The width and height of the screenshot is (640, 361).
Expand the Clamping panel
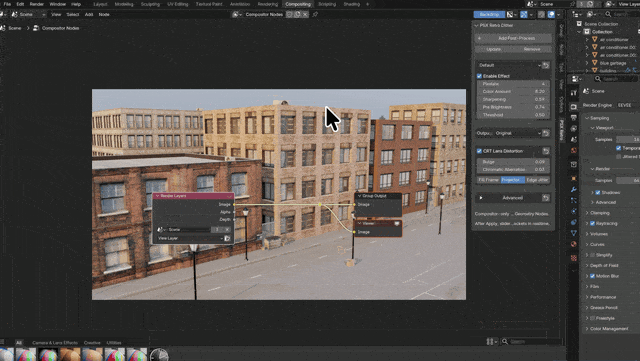[587, 213]
